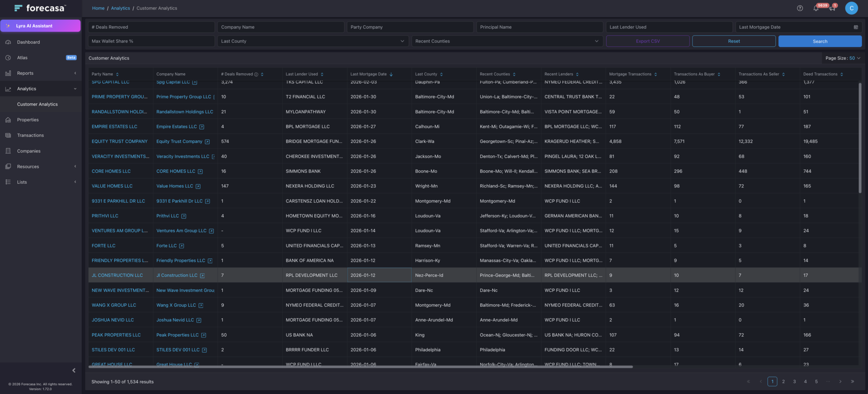Go to next page arrow
Image resolution: width=868 pixels, height=394 pixels.
point(841,381)
